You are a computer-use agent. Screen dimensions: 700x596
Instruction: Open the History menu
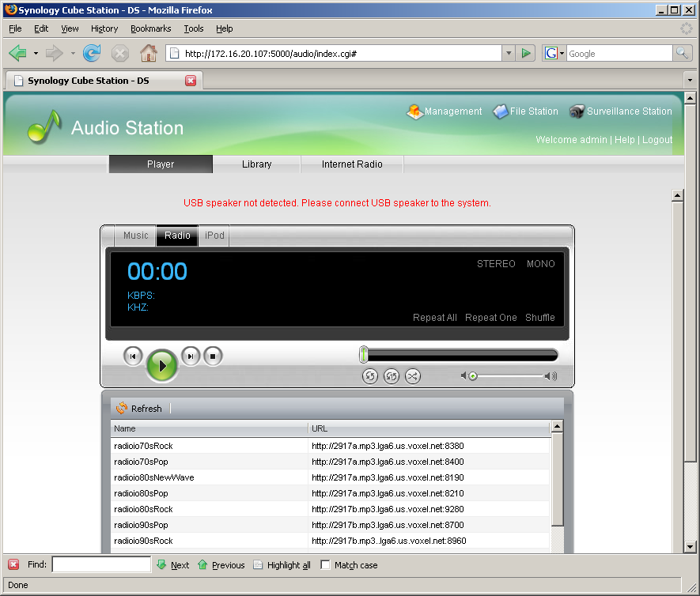pyautogui.click(x=104, y=28)
